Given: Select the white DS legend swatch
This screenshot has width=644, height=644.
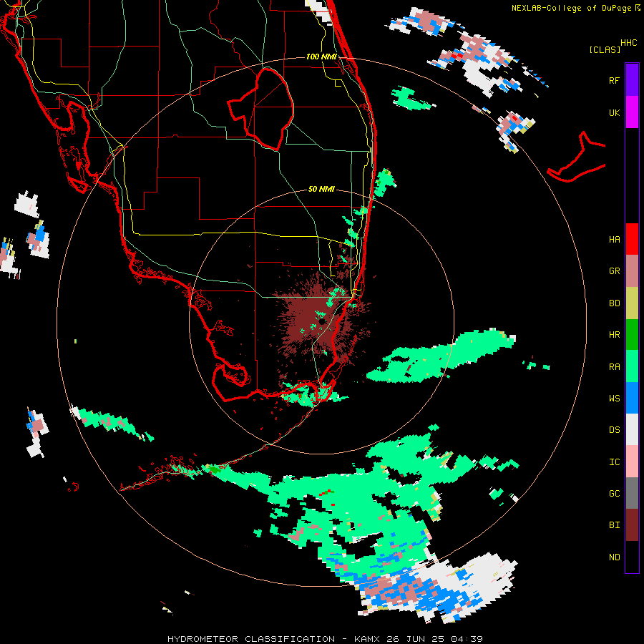Looking at the screenshot, I should click(x=632, y=429).
